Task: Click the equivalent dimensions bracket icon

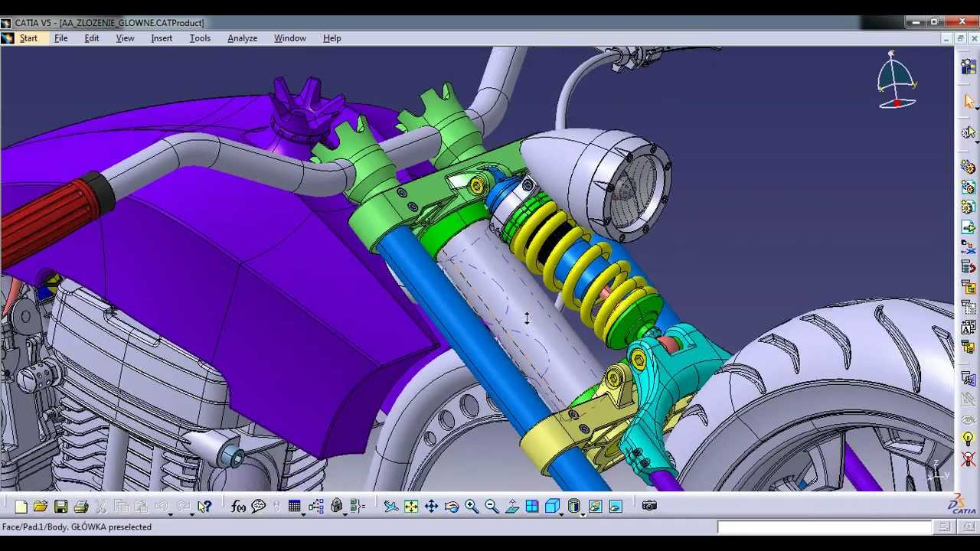Action: [x=357, y=506]
